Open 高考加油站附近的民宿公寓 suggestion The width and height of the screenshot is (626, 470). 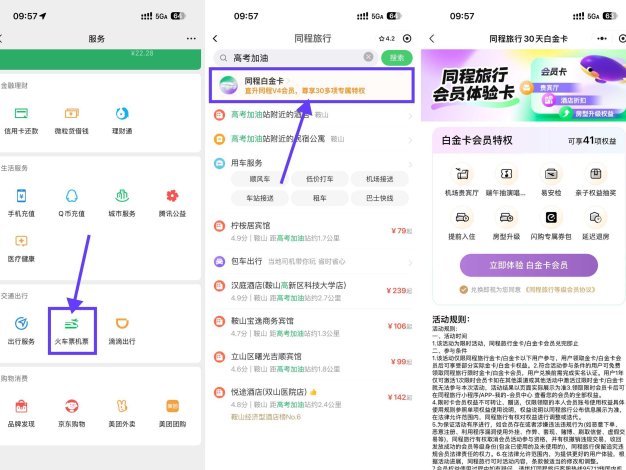coord(312,139)
